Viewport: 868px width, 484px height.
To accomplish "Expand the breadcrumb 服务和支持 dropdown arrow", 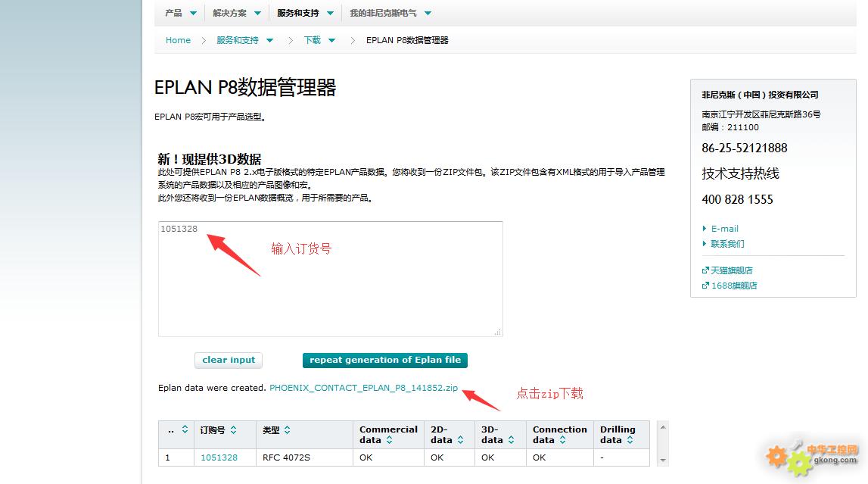I will pyautogui.click(x=269, y=40).
